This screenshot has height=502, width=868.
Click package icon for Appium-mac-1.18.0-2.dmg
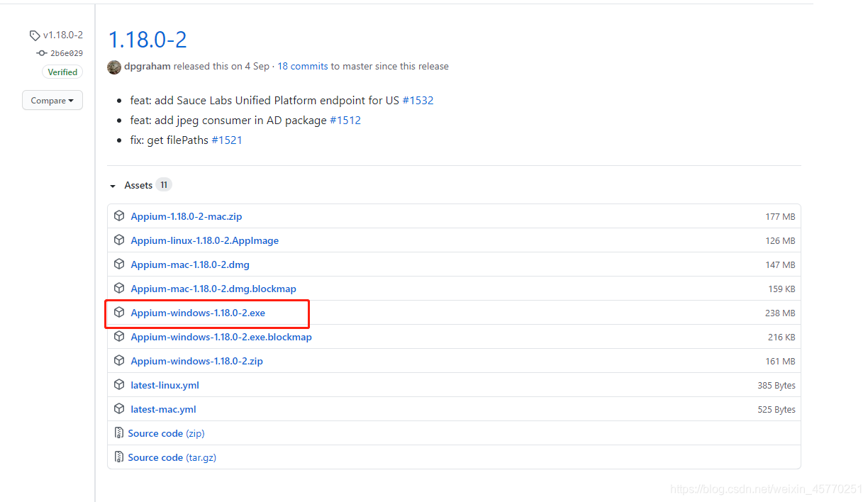pyautogui.click(x=119, y=264)
